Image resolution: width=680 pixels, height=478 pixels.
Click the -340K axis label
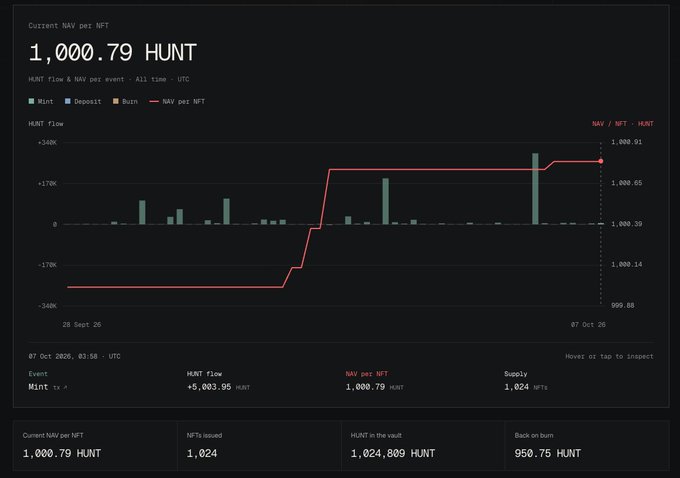(47, 306)
